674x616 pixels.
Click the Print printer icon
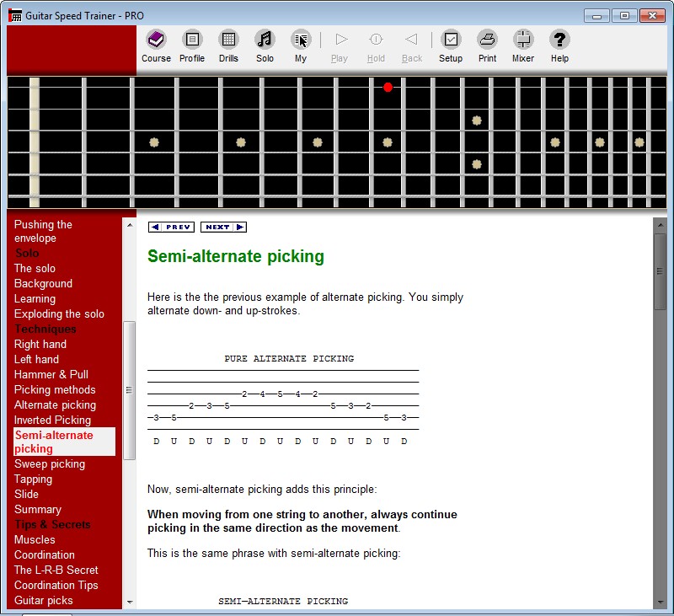pos(487,40)
